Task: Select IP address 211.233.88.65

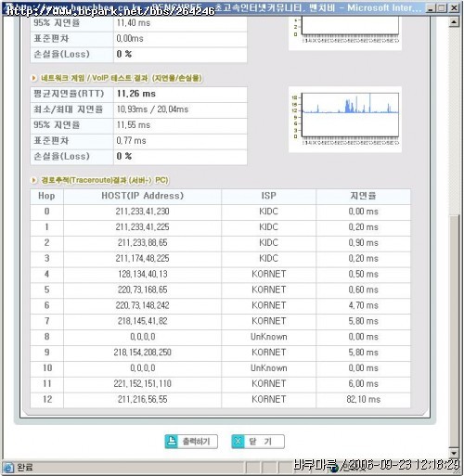Action: pyautogui.click(x=142, y=243)
